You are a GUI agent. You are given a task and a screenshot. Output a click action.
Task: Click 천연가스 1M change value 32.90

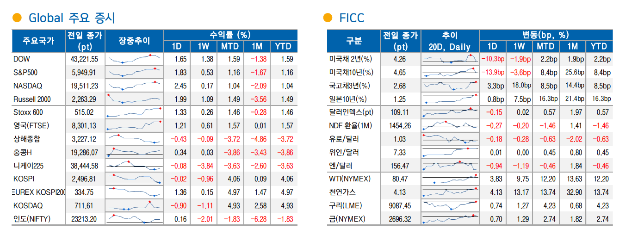click(572, 192)
